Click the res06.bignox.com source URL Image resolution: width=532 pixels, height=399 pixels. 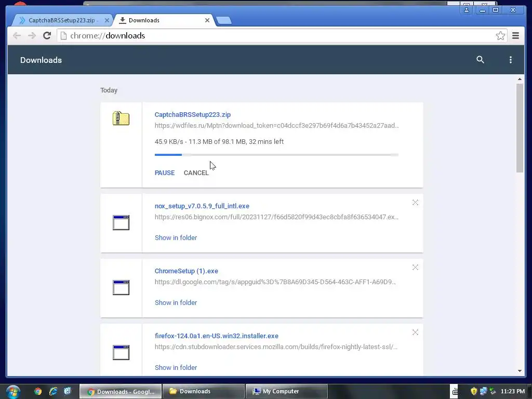point(276,217)
